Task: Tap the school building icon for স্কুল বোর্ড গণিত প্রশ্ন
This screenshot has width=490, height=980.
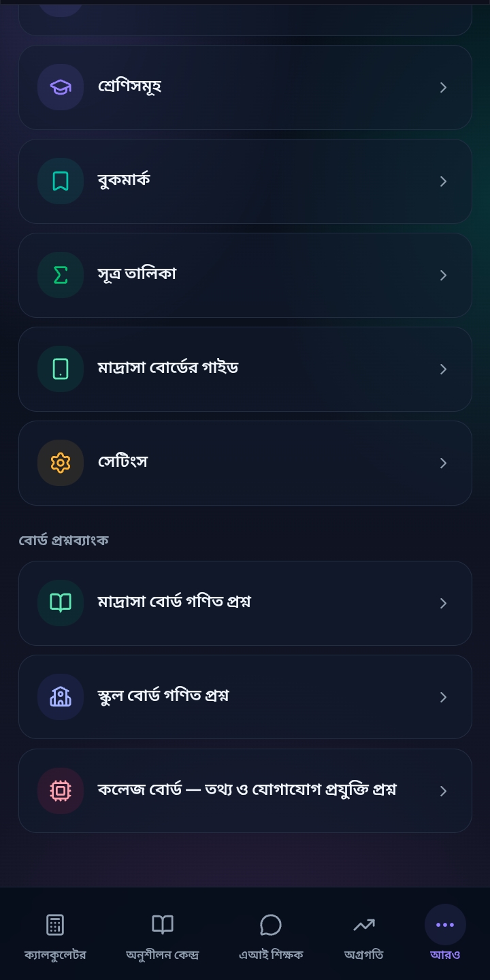Action: point(61,697)
